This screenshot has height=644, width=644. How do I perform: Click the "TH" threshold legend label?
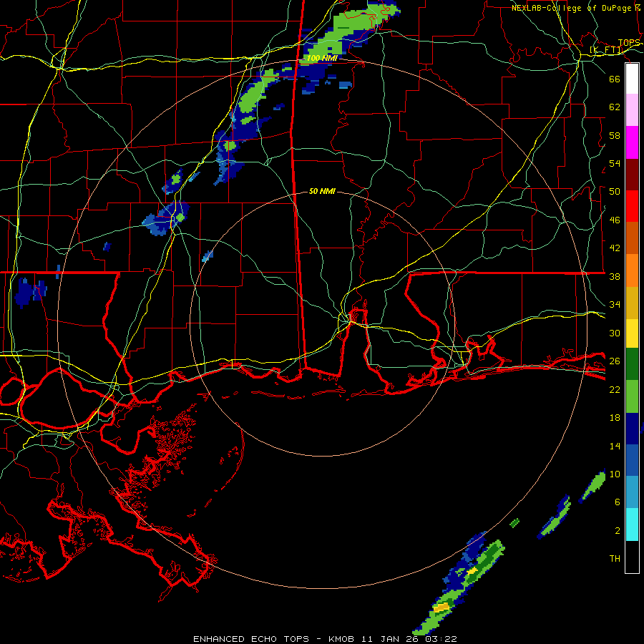pos(615,558)
